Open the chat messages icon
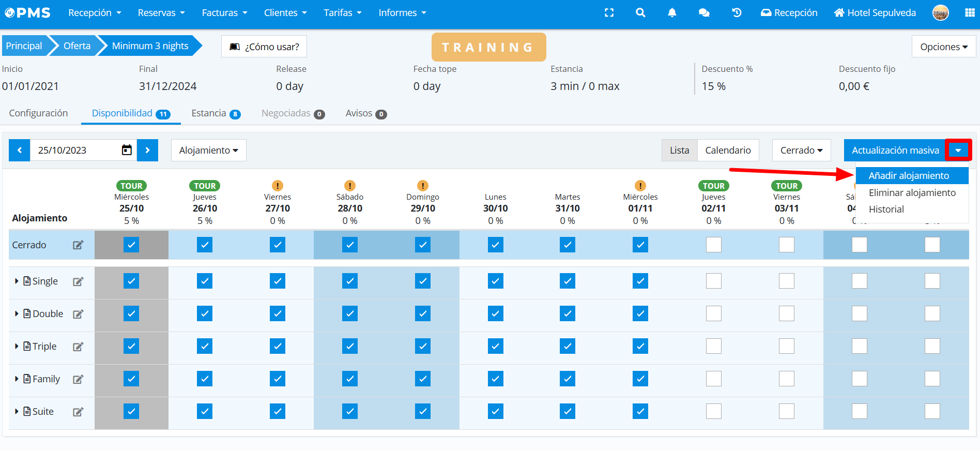 pos(704,13)
